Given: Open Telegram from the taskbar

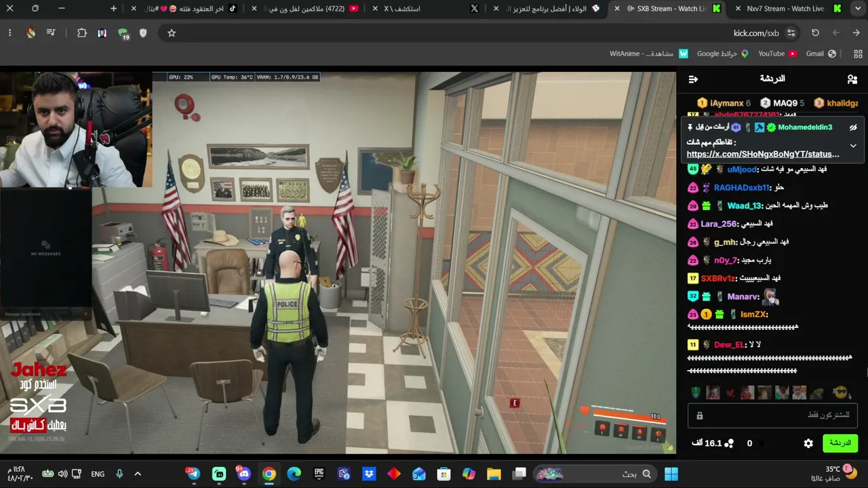Looking at the screenshot, I should pyautogui.click(x=194, y=474).
